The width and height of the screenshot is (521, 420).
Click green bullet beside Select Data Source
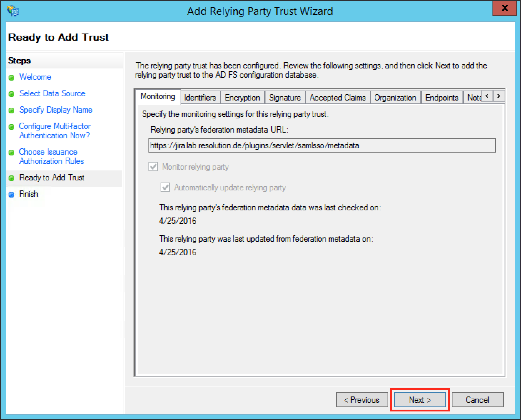click(11, 94)
